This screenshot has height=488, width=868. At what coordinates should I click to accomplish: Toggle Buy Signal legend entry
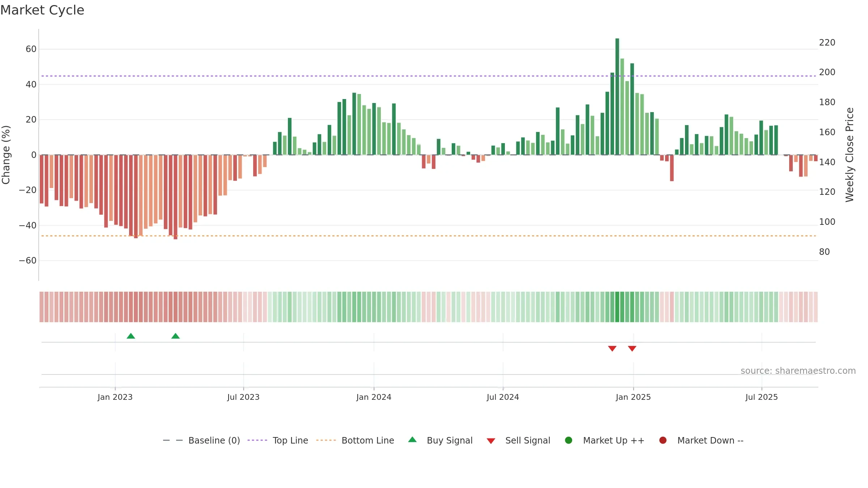(440, 440)
